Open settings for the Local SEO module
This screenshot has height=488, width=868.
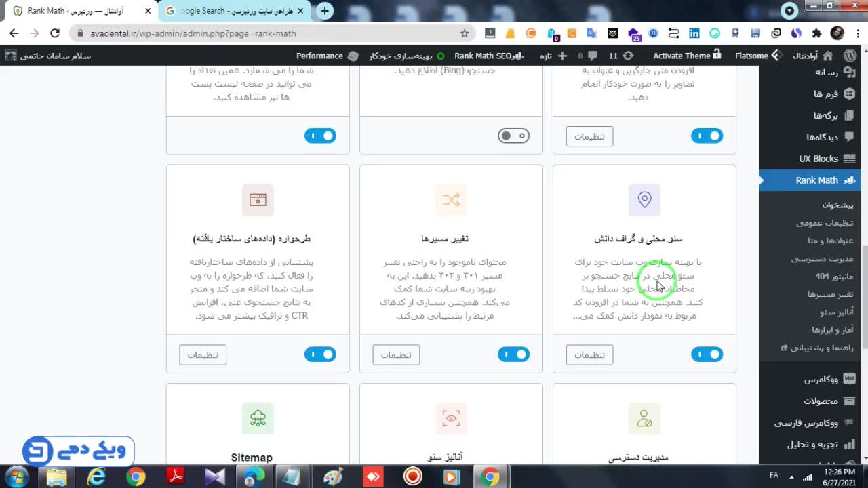[x=589, y=354]
